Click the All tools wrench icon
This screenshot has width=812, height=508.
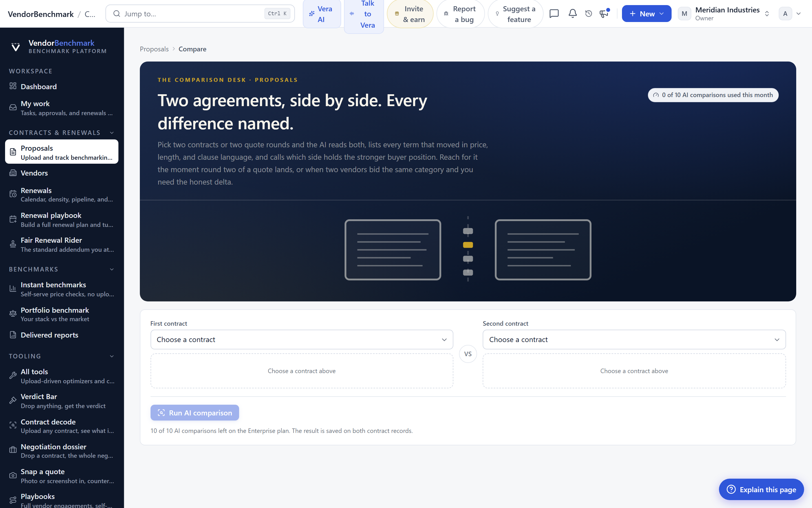(x=13, y=376)
